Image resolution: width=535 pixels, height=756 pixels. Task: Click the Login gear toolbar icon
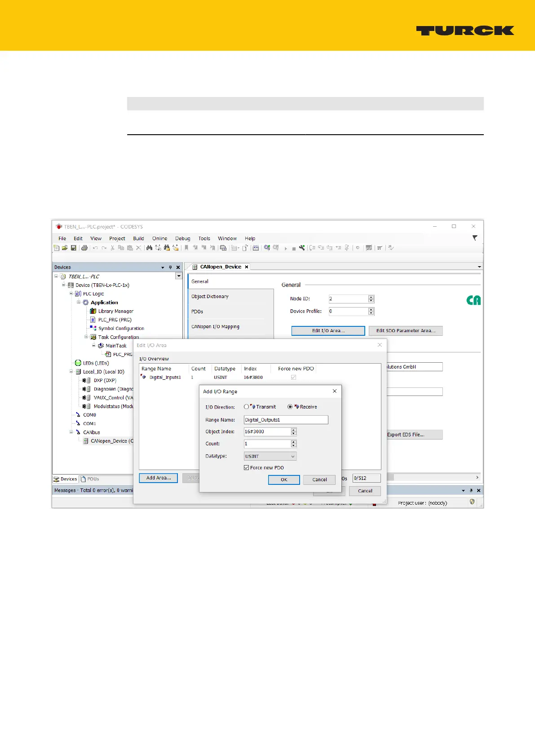click(267, 248)
